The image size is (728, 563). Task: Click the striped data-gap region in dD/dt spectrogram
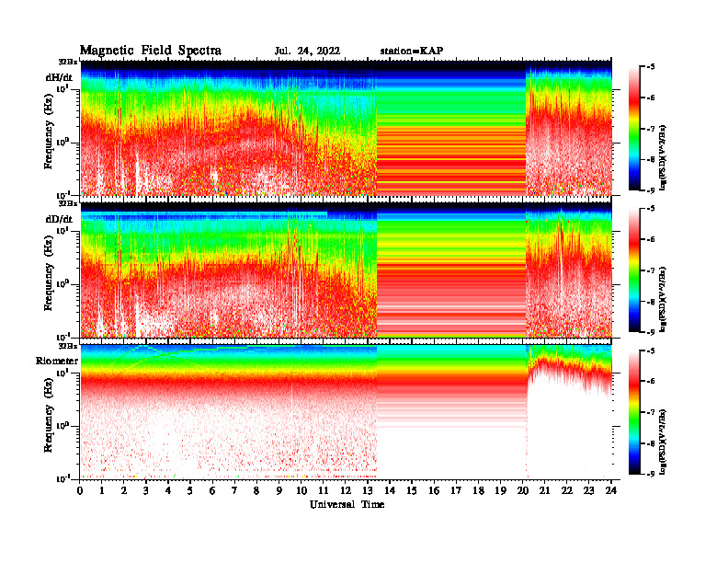450,270
